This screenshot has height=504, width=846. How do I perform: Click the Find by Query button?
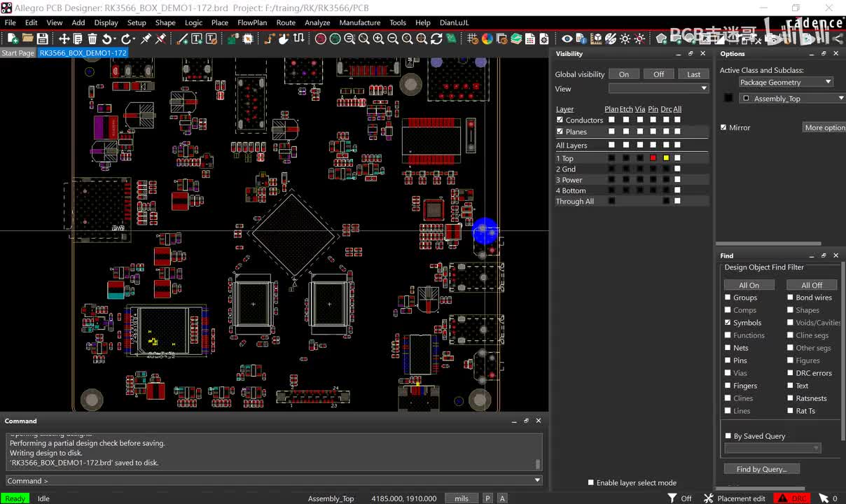tap(761, 469)
